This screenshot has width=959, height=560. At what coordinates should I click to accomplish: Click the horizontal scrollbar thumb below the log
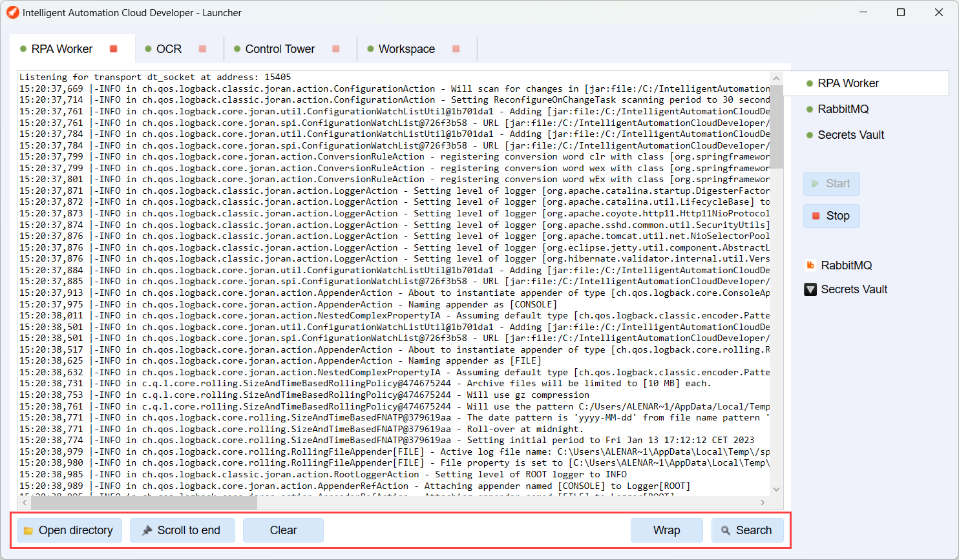pyautogui.click(x=144, y=503)
